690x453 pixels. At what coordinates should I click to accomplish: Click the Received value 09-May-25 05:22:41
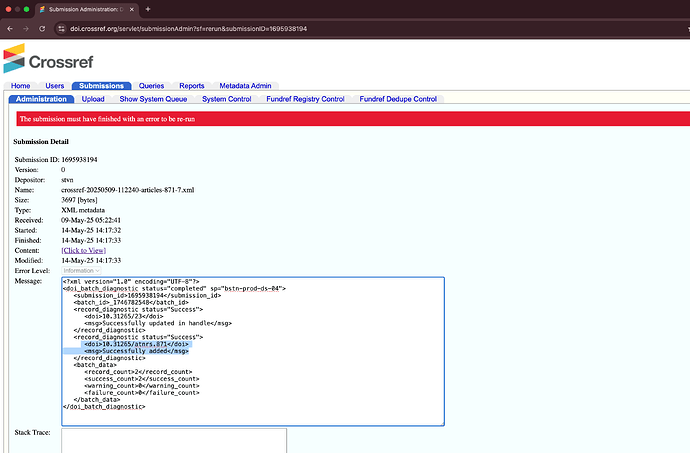91,221
